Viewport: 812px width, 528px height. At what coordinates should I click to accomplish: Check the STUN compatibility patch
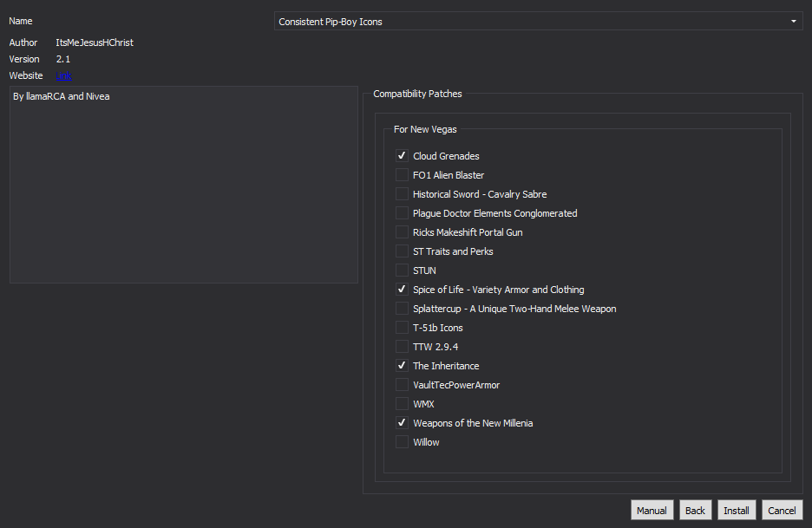click(x=402, y=271)
